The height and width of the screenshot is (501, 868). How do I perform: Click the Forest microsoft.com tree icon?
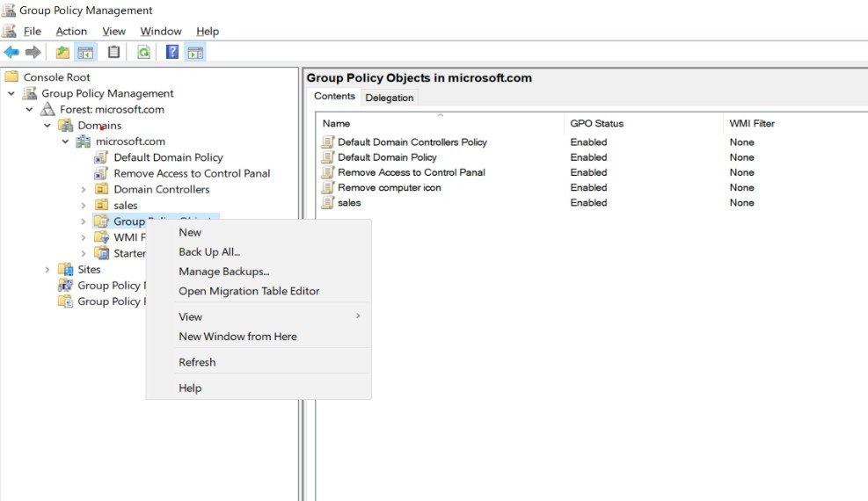point(48,109)
